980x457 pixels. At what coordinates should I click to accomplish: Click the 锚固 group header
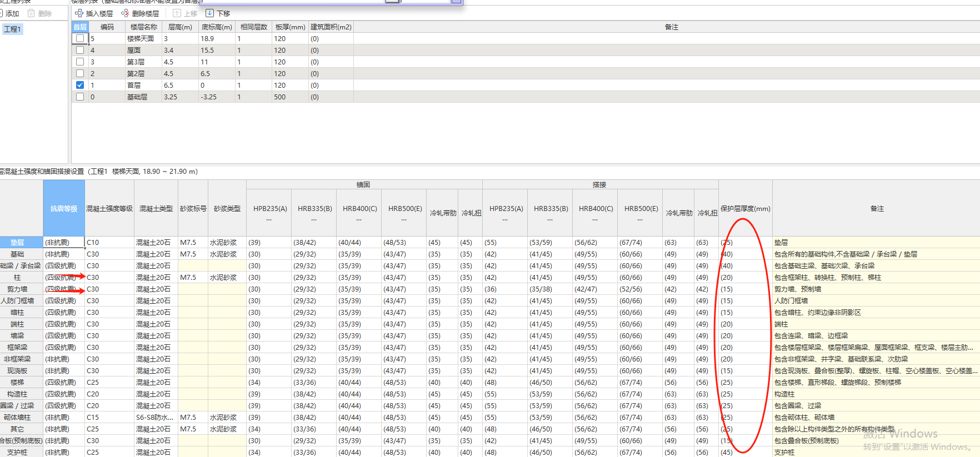(364, 184)
